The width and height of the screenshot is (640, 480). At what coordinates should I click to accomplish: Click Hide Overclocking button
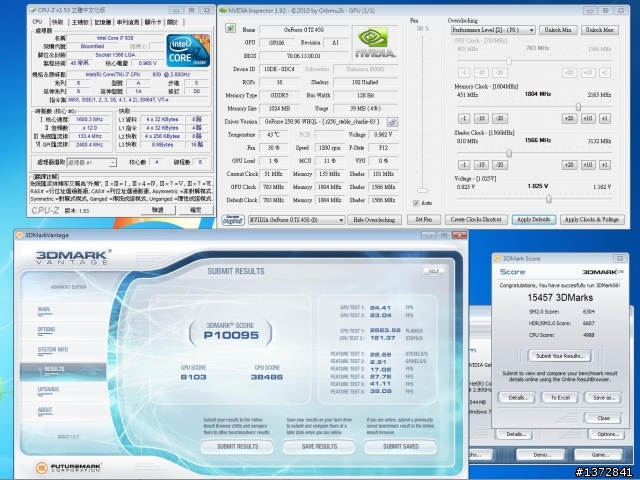click(x=374, y=220)
